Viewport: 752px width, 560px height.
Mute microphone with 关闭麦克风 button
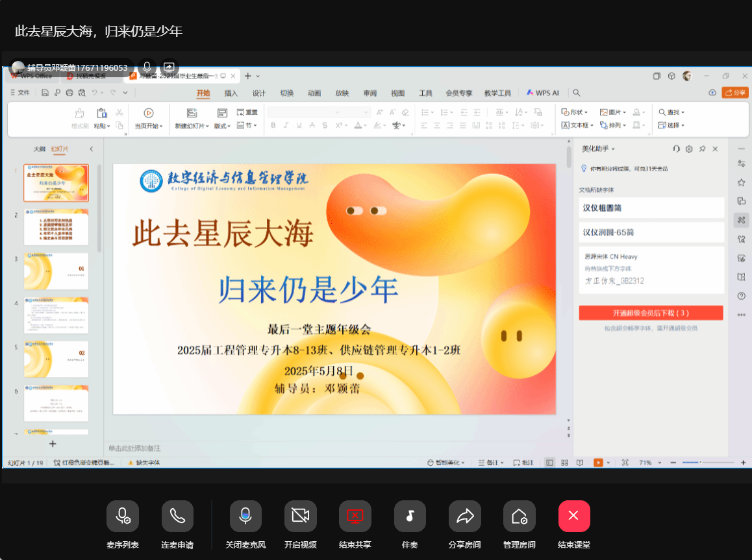point(245,517)
